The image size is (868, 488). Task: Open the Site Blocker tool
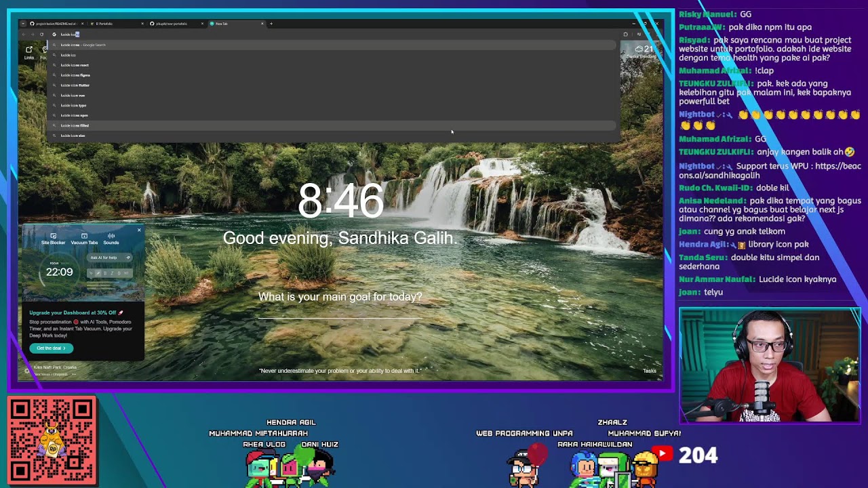tap(53, 239)
